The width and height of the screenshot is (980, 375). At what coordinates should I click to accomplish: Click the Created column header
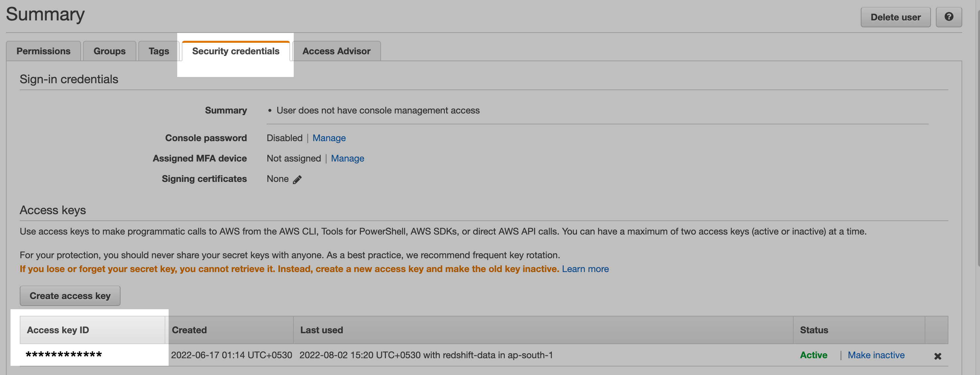[x=229, y=330]
